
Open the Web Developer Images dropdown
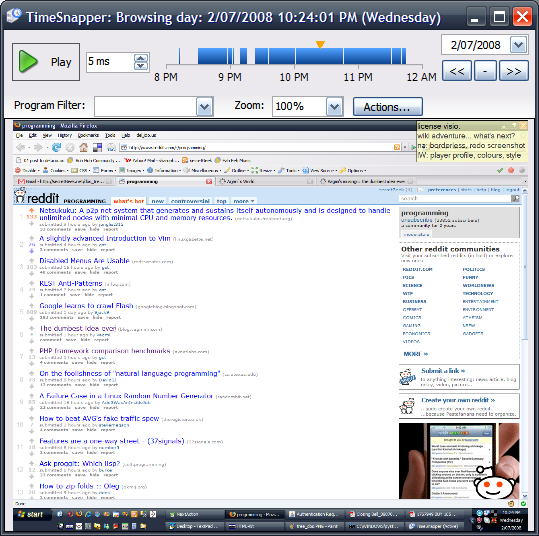[131, 170]
